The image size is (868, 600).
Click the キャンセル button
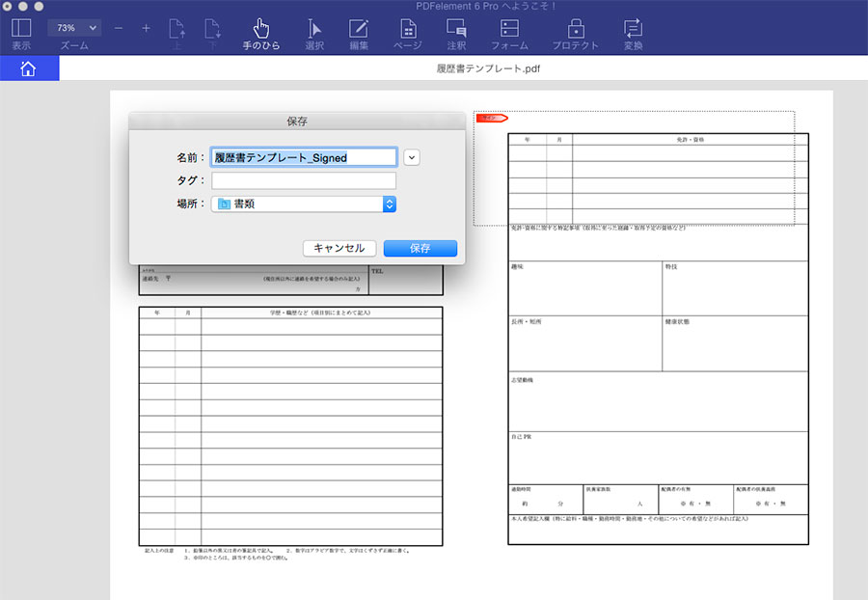coord(339,249)
